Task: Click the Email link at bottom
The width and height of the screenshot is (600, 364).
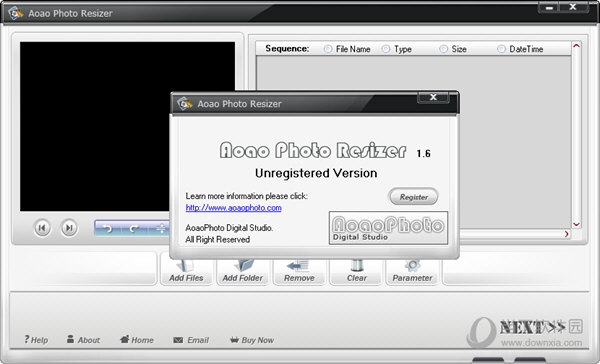Action: [191, 340]
